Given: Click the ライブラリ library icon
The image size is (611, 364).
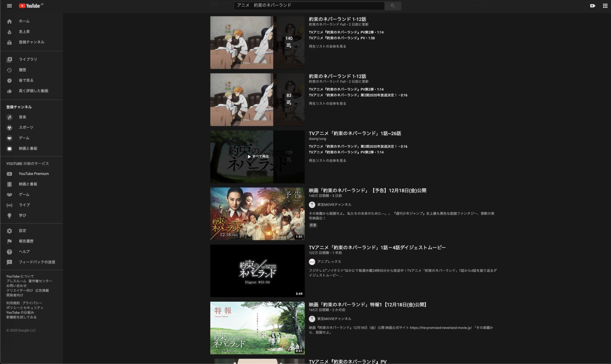Looking at the screenshot, I should pyautogui.click(x=10, y=59).
